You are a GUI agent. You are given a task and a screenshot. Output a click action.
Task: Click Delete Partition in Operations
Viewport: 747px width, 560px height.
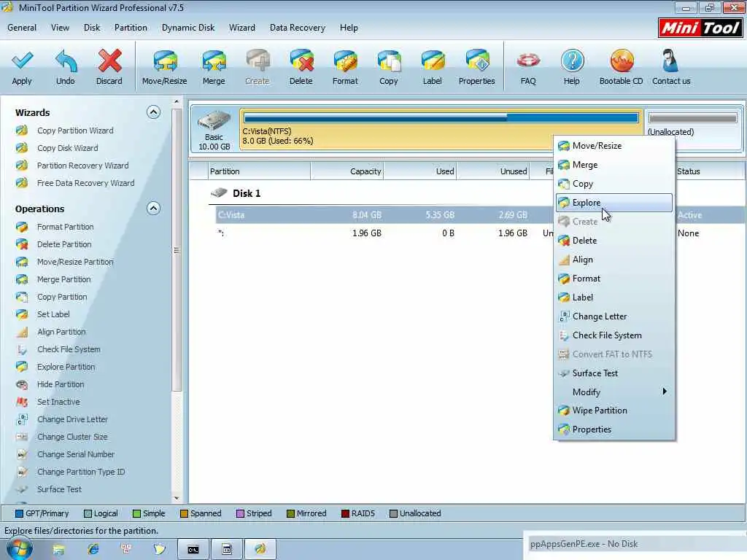click(64, 244)
